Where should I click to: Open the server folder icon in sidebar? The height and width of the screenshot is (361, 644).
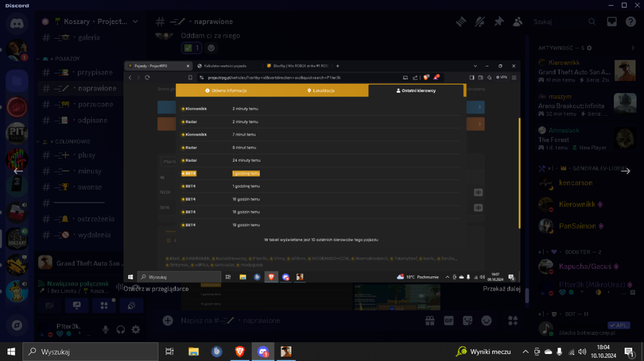[x=17, y=81]
